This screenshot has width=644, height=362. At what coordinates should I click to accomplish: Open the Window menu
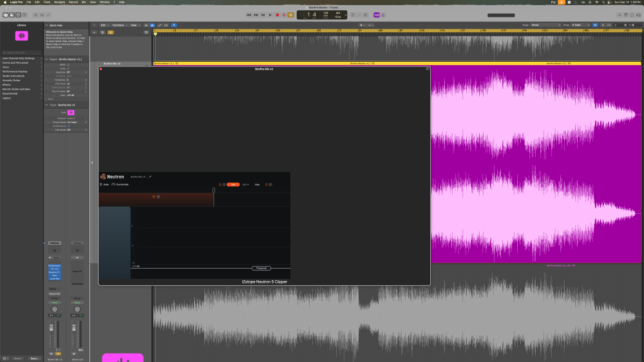coord(105,2)
